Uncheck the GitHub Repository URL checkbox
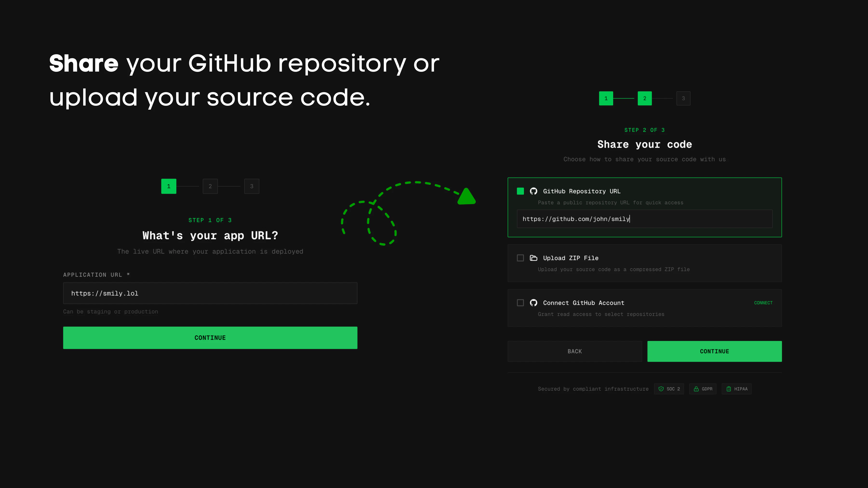This screenshot has height=488, width=868. coord(520,191)
